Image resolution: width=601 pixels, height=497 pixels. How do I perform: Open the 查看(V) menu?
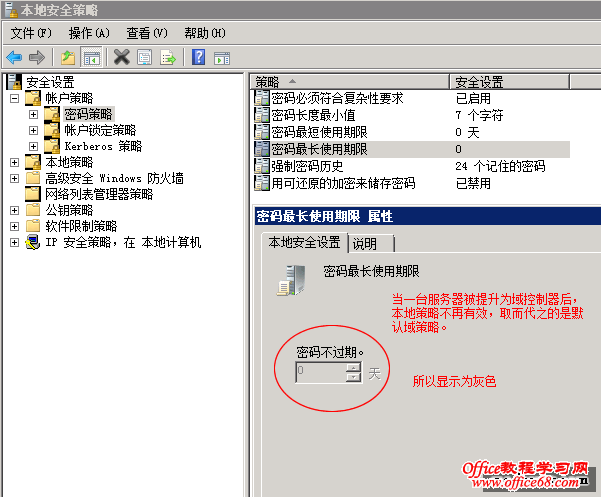tap(147, 33)
